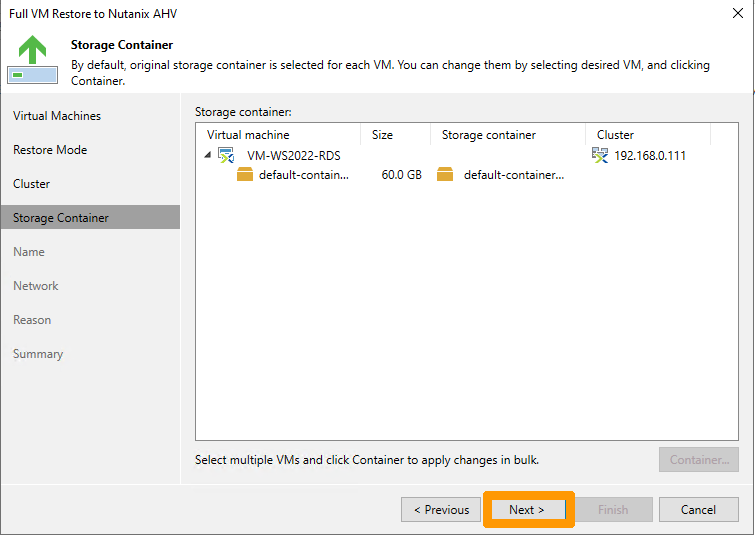Click the VM-WS2022-RDS virtual machine icon

[226, 156]
